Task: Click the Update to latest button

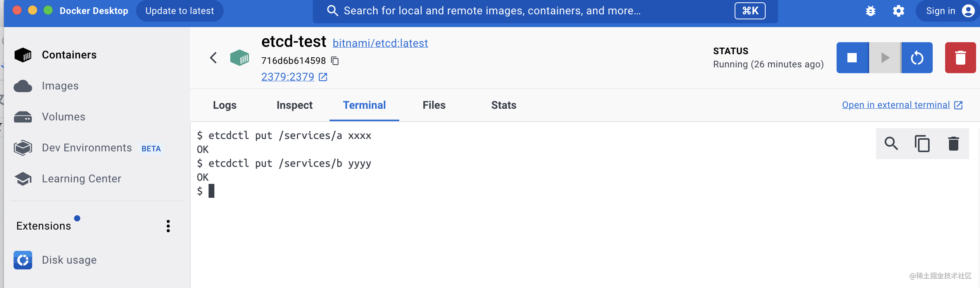Action: 179,11
